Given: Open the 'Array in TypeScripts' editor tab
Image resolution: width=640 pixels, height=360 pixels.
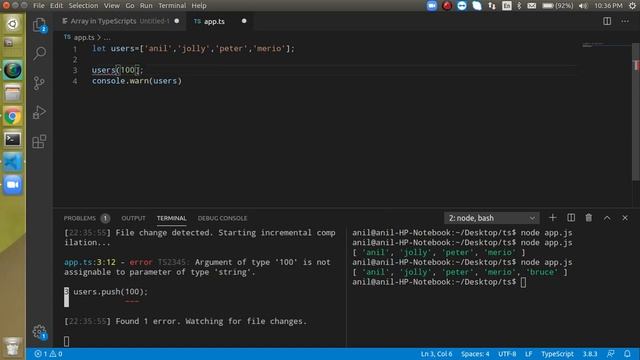Looking at the screenshot, I should coord(120,21).
